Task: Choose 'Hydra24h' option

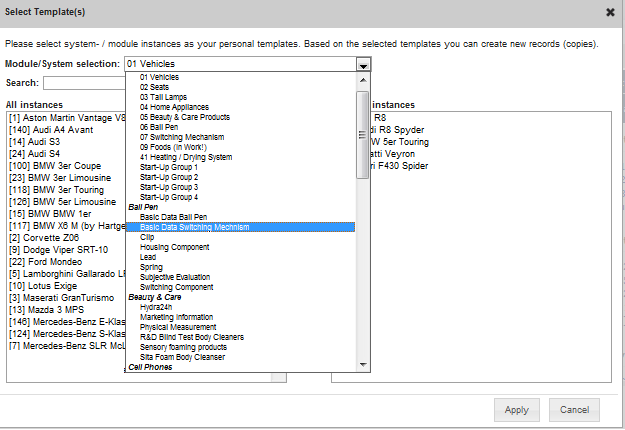Action: point(156,307)
